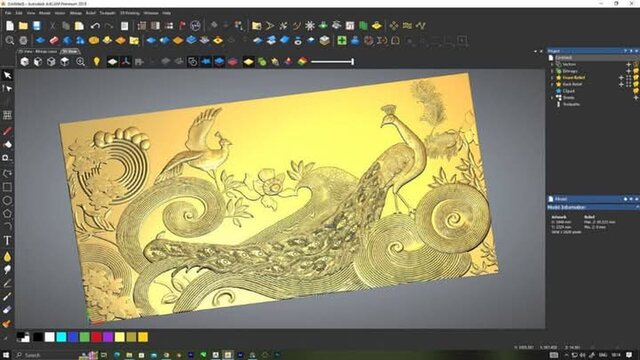The height and width of the screenshot is (360, 640).
Task: Expand the Front Relief tree node
Action: pyautogui.click(x=552, y=78)
